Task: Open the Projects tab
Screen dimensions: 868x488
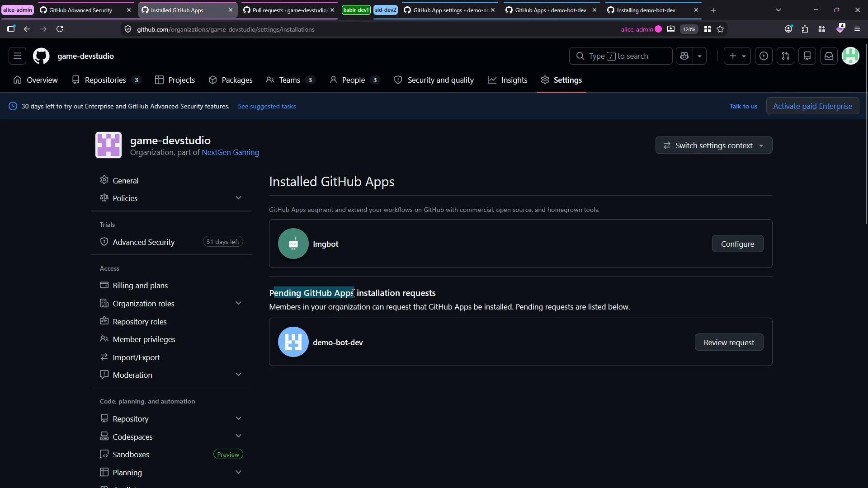Action: [x=175, y=80]
